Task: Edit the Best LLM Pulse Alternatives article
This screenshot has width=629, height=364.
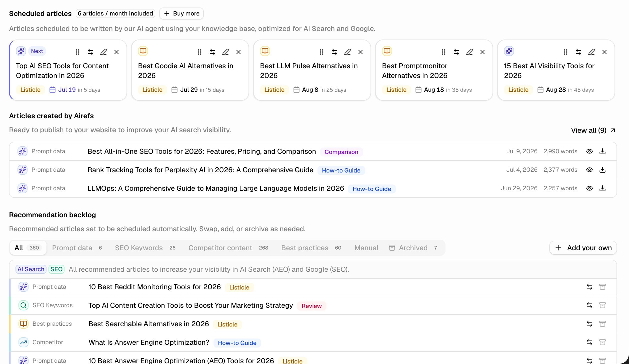Action: [x=347, y=52]
